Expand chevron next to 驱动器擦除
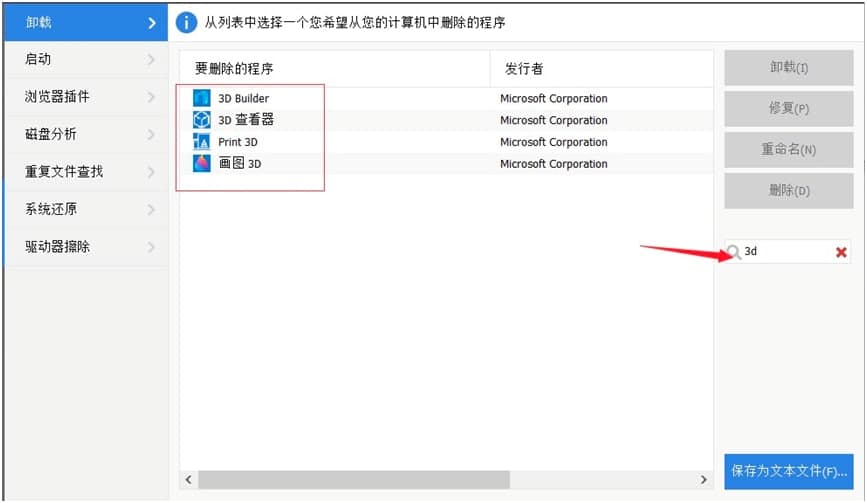 point(151,247)
